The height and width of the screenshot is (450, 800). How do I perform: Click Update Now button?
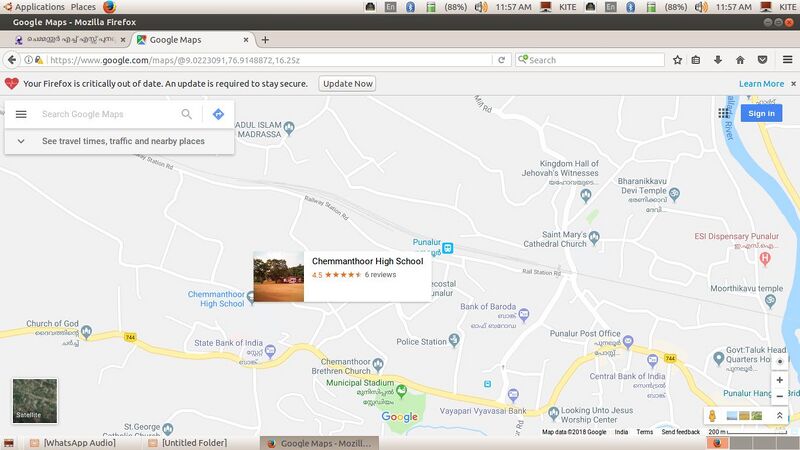point(347,84)
